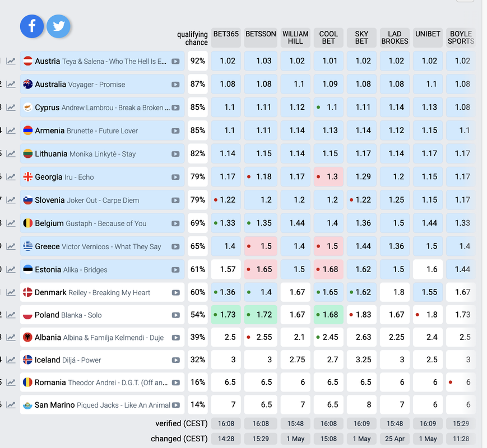487x448 pixels.
Task: Open trend chart for Austria
Action: (11, 61)
